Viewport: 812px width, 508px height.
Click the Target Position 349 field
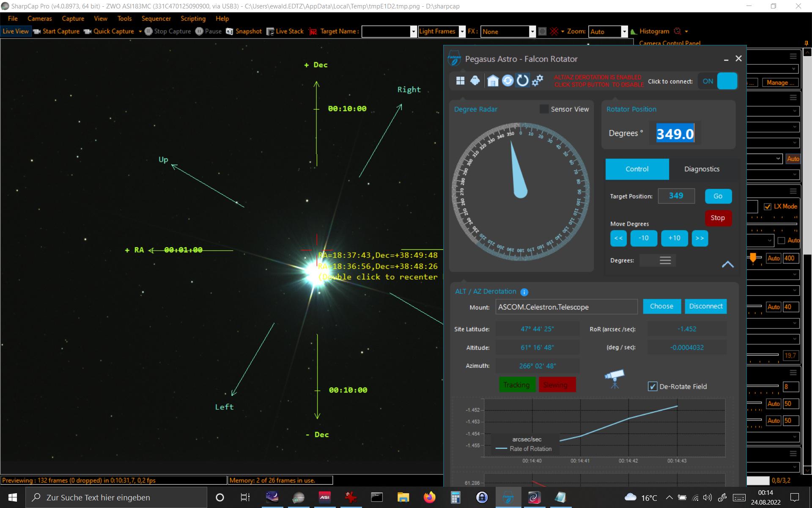click(676, 196)
